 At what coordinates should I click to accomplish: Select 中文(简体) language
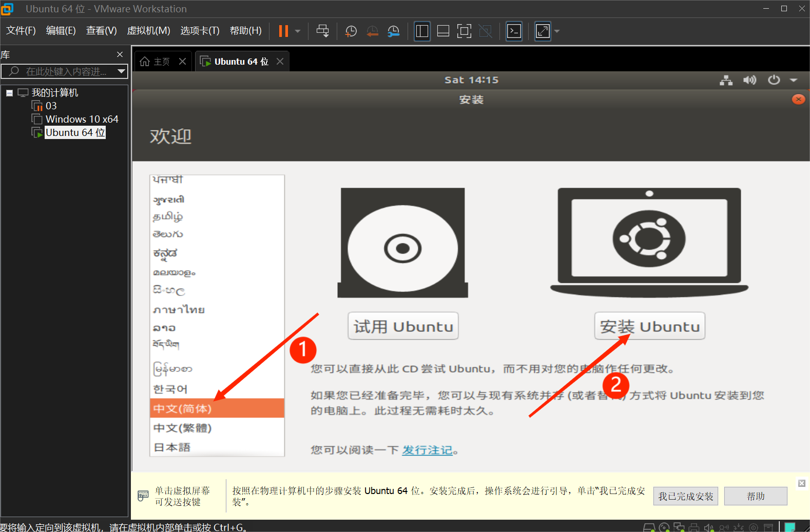217,408
